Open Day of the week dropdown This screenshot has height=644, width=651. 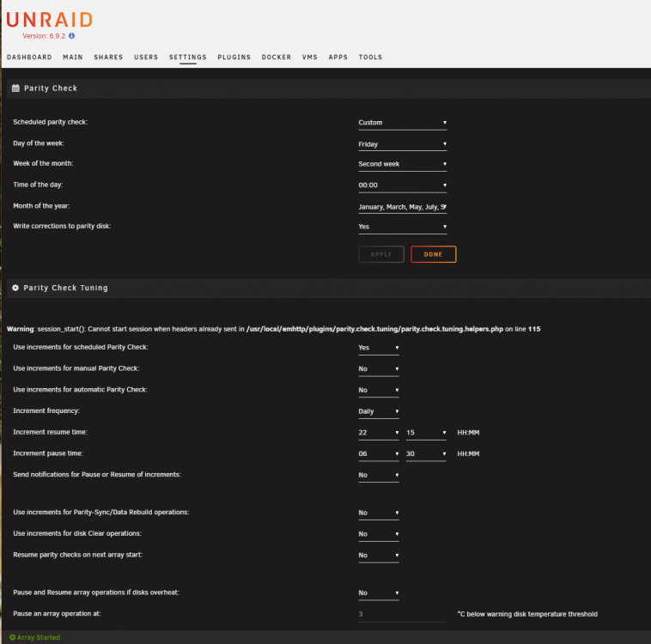tap(402, 144)
